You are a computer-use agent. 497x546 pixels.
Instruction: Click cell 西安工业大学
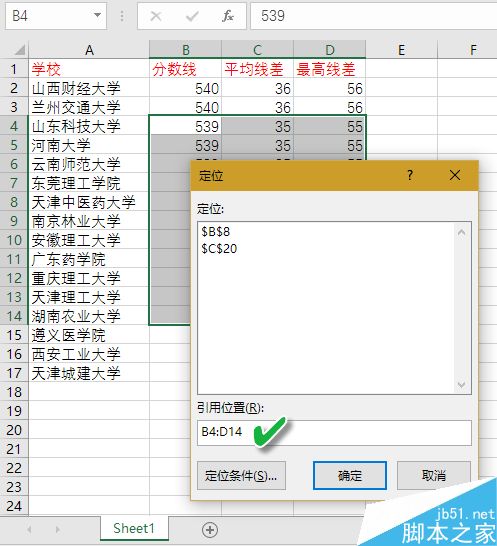(x=89, y=354)
